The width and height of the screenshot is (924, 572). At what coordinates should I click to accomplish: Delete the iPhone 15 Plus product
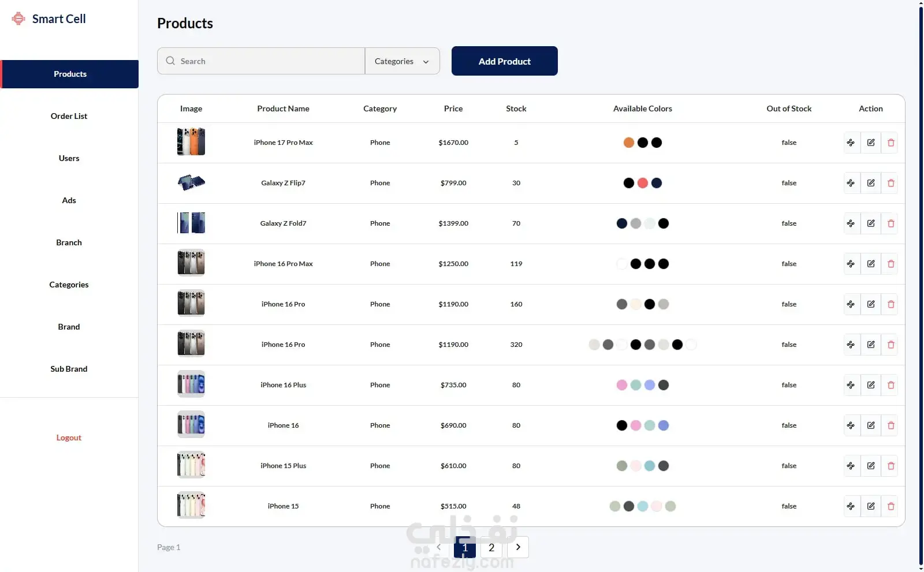coord(891,466)
